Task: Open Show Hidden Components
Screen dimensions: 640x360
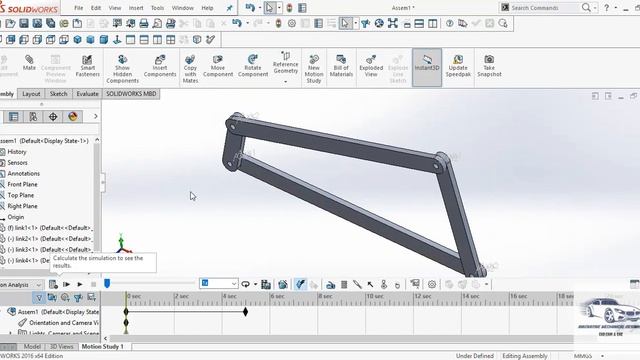Action: click(122, 69)
